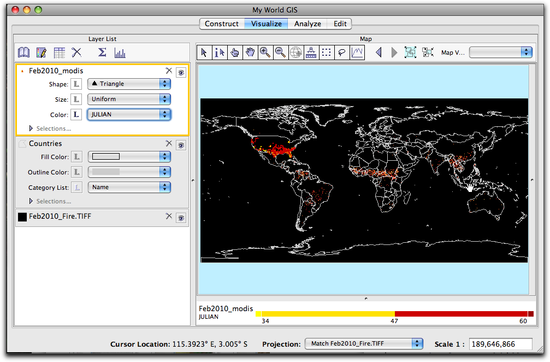Select the hand pan tool

[250, 53]
